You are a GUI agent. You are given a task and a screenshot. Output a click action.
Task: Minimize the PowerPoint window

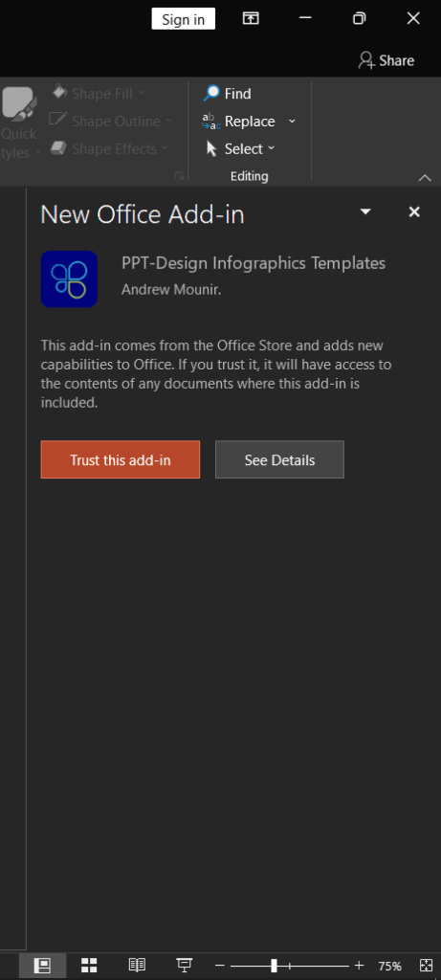[x=305, y=18]
